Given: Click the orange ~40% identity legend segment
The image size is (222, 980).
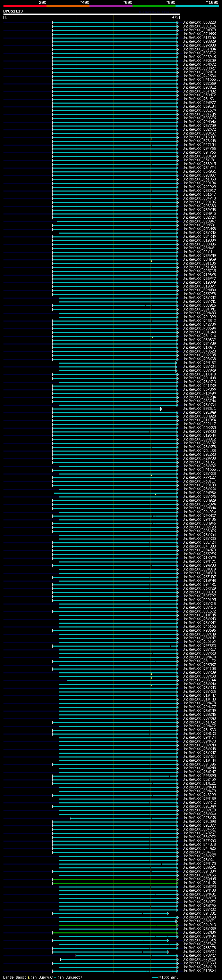Looking at the screenshot, I should [68, 6].
